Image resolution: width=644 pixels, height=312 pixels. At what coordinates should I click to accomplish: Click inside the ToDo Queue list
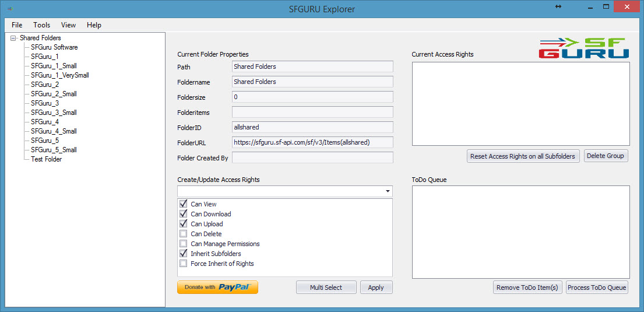coord(521,232)
